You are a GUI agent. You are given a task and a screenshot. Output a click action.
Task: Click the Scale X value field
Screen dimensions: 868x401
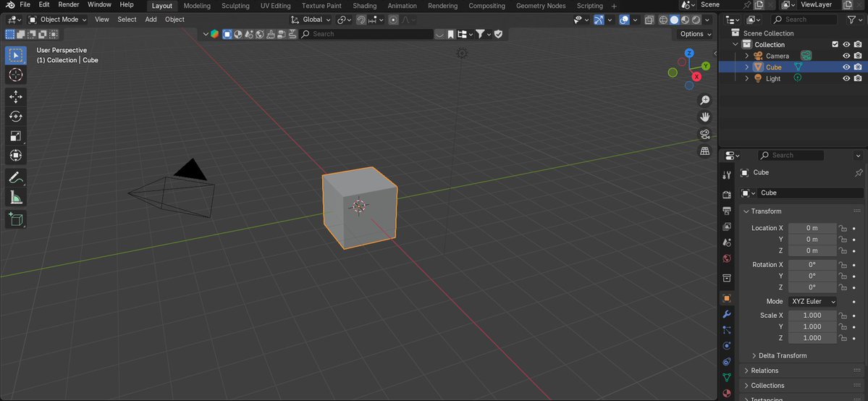[x=812, y=315]
